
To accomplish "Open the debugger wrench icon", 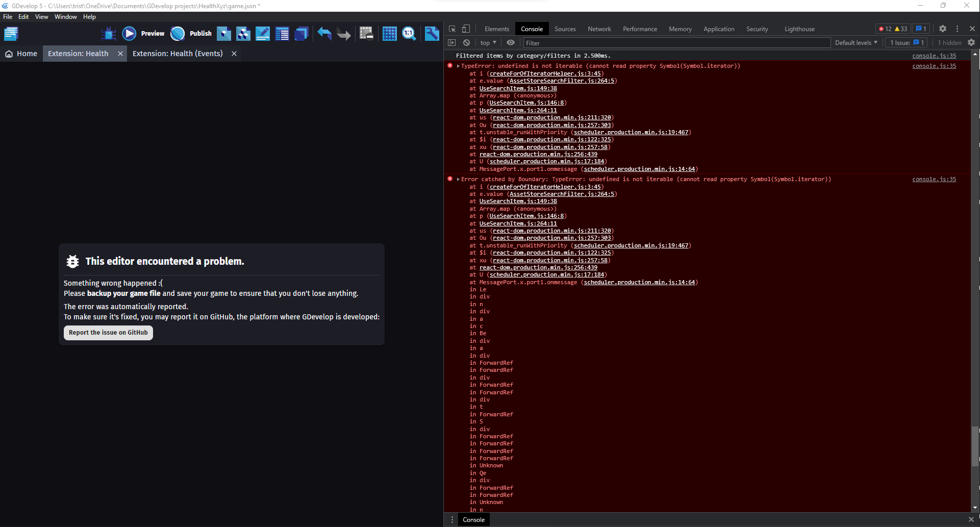I will tap(431, 34).
